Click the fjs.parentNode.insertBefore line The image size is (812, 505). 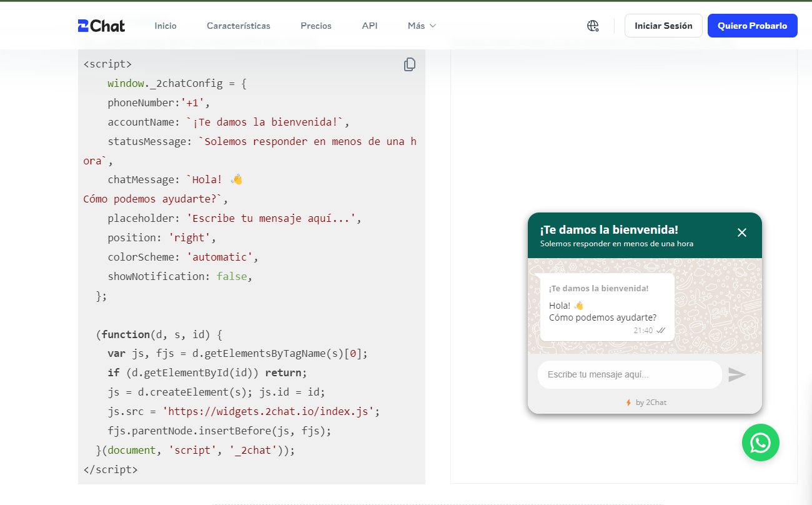(x=219, y=431)
